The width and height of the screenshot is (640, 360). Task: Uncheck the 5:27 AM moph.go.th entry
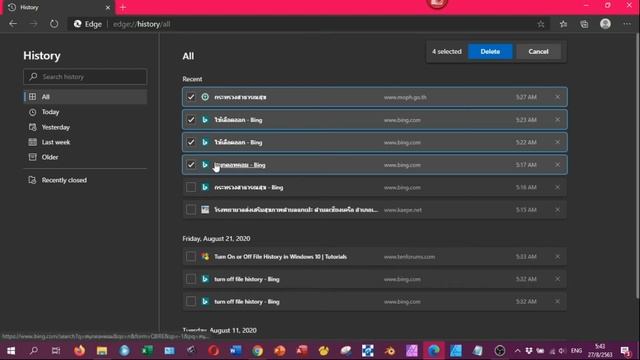coord(191,97)
